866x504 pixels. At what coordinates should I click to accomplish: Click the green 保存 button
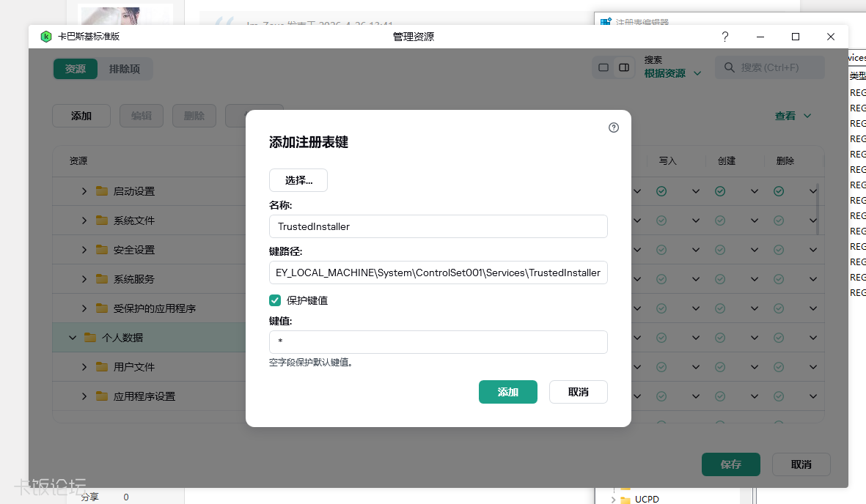tap(730, 464)
